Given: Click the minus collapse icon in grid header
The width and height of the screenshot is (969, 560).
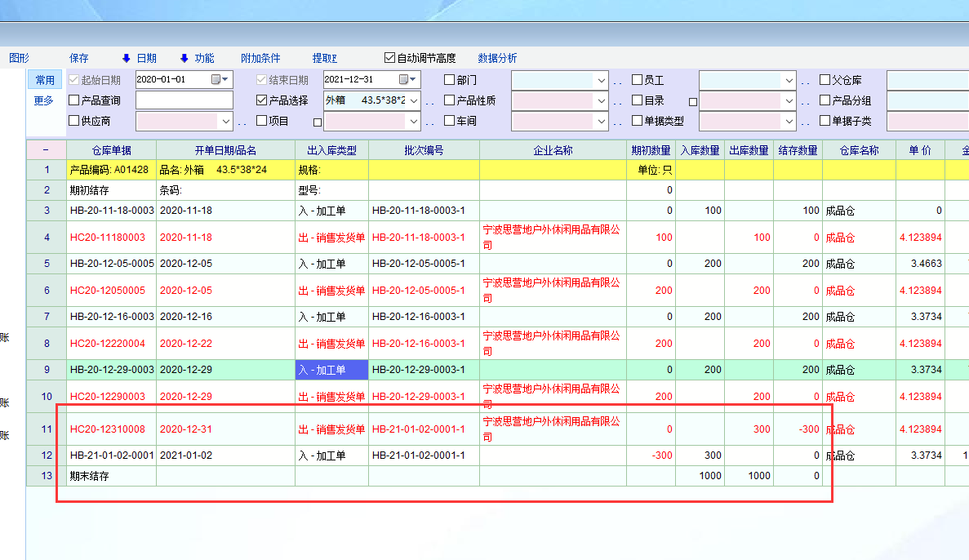Looking at the screenshot, I should coord(46,150).
